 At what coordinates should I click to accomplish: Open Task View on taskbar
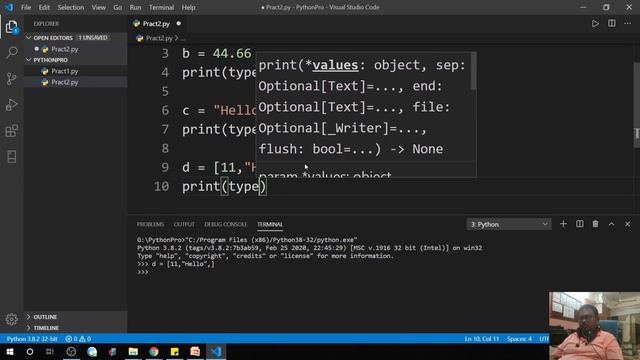tap(50, 351)
